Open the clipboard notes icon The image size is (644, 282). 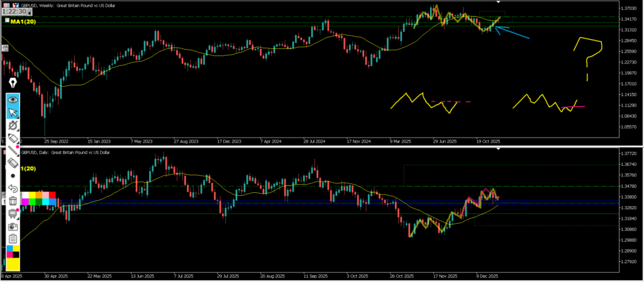(x=13, y=239)
